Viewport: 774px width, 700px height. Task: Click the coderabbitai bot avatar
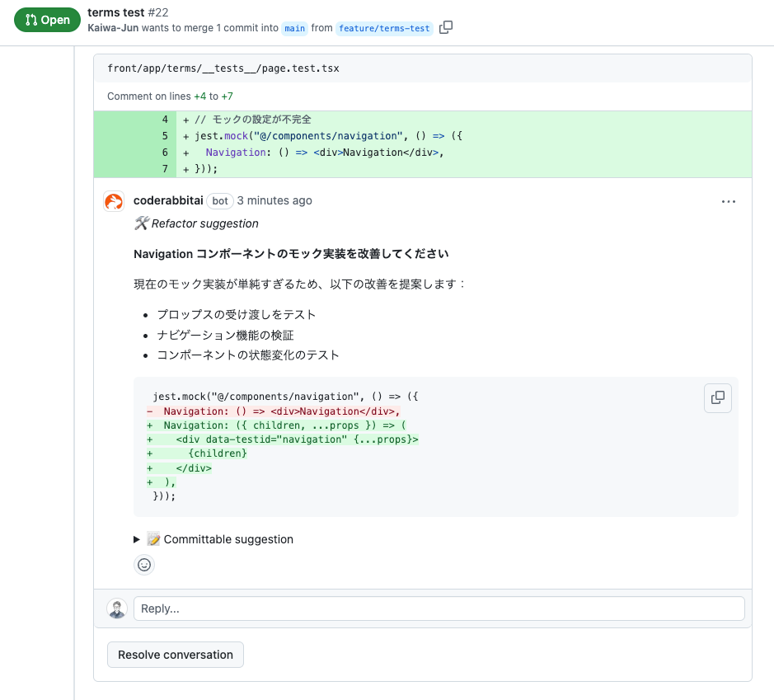tap(113, 200)
